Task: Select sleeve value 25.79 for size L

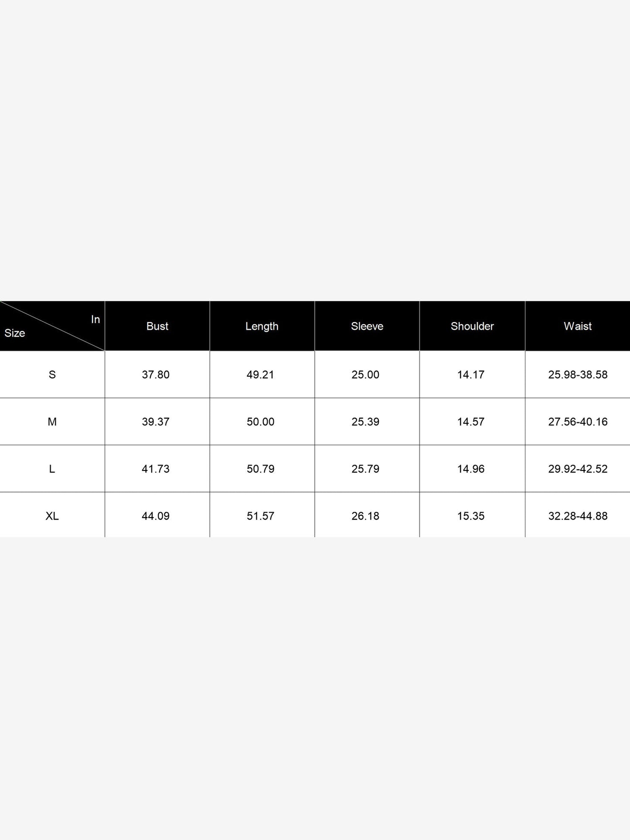Action: click(365, 469)
